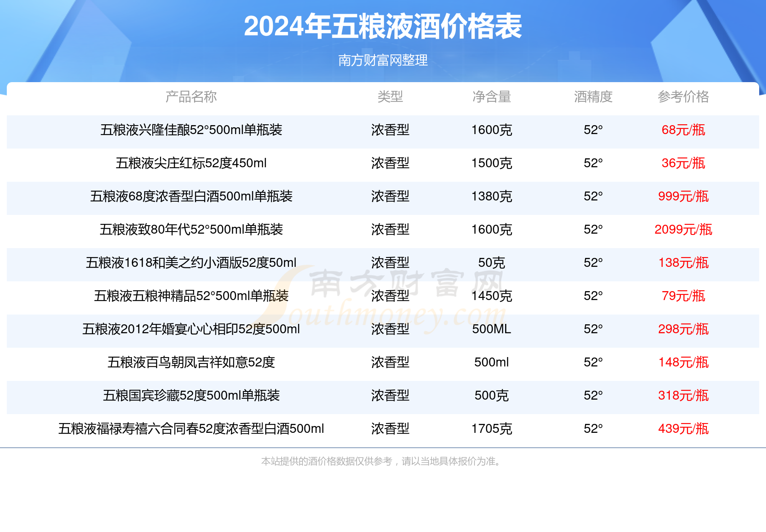The height and width of the screenshot is (532, 766).
Task: Click 浓香型 in the 尖庄红标 row
Action: (x=390, y=163)
